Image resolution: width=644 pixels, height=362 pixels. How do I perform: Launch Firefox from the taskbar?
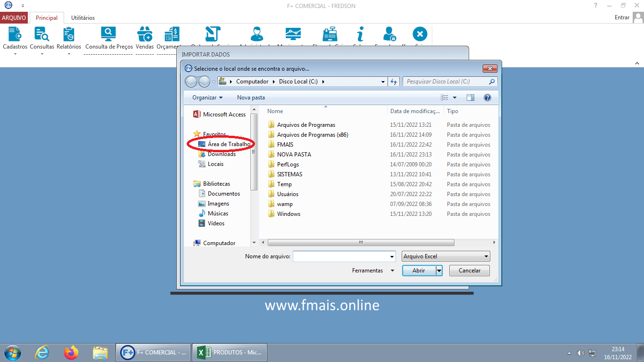point(71,352)
